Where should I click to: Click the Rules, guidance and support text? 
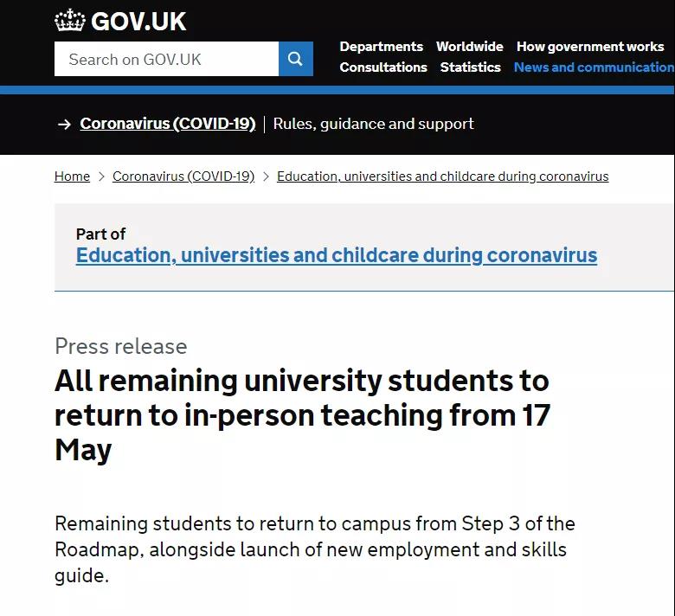coord(373,124)
